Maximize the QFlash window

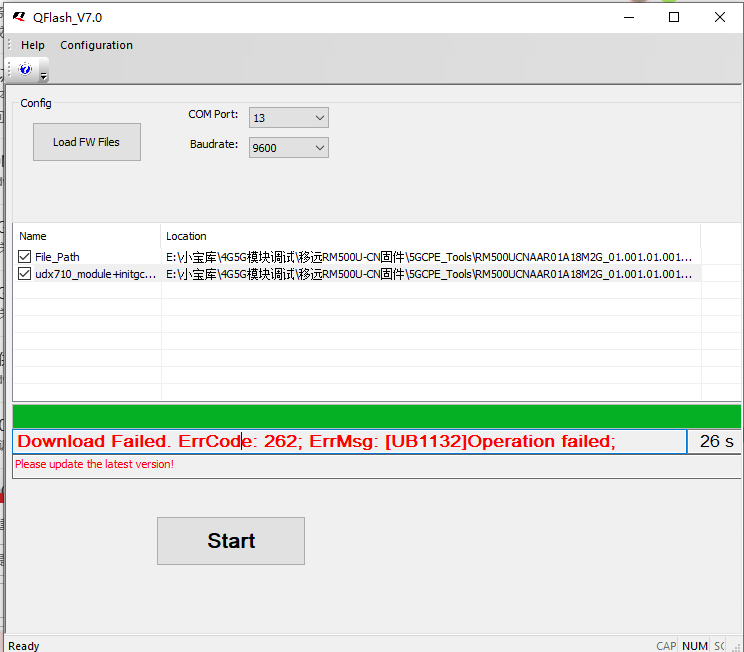tap(674, 17)
